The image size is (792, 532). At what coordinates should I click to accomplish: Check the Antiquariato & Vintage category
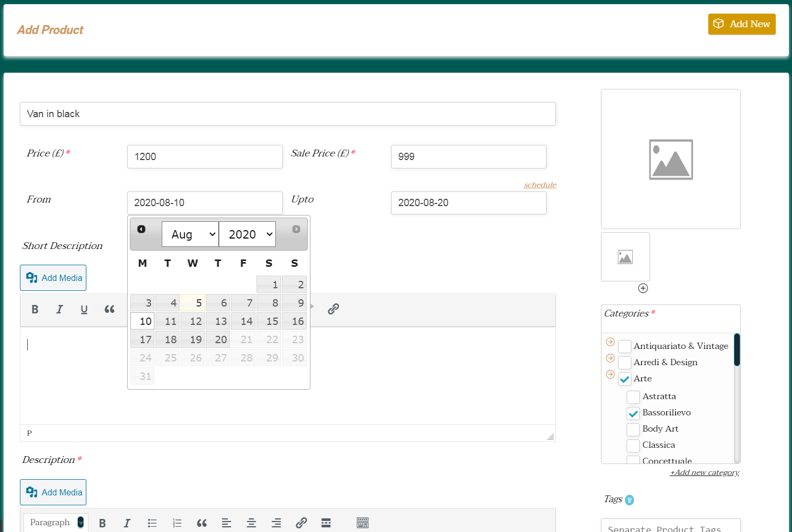624,346
